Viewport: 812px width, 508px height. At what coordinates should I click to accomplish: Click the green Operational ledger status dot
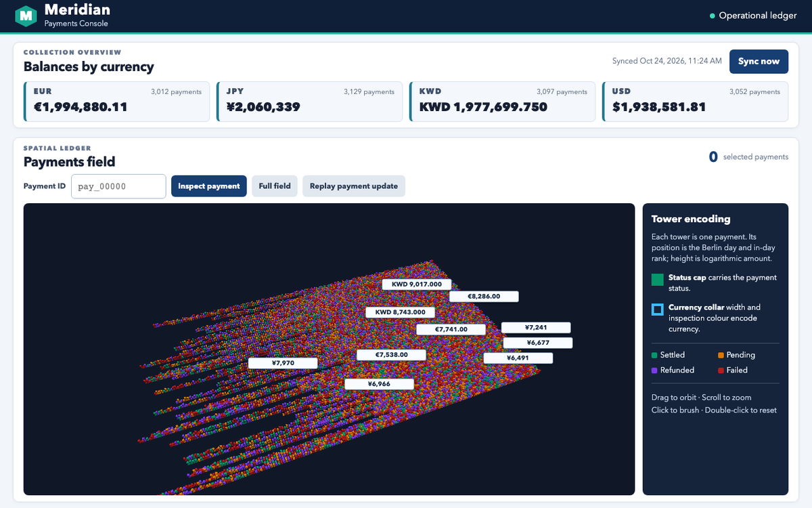click(x=713, y=16)
